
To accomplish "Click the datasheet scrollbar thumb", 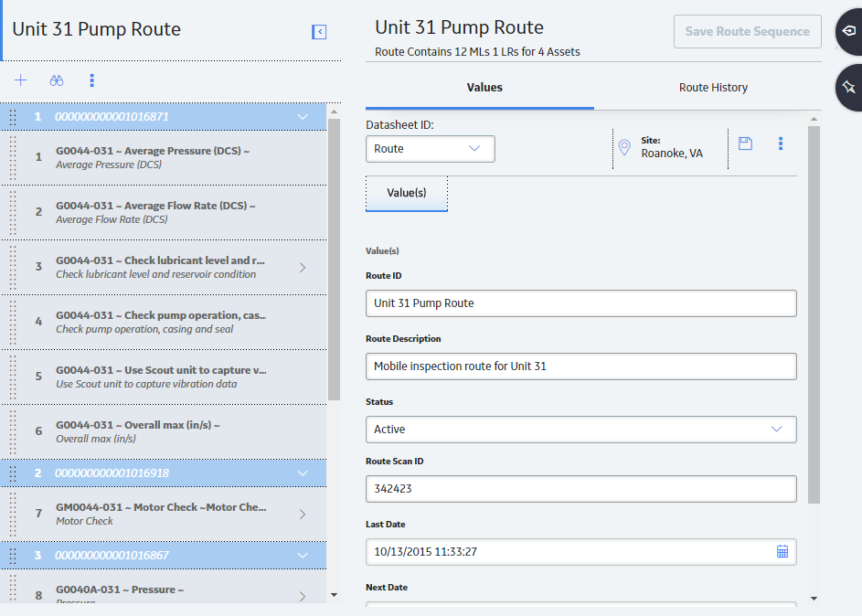I will coord(814,315).
